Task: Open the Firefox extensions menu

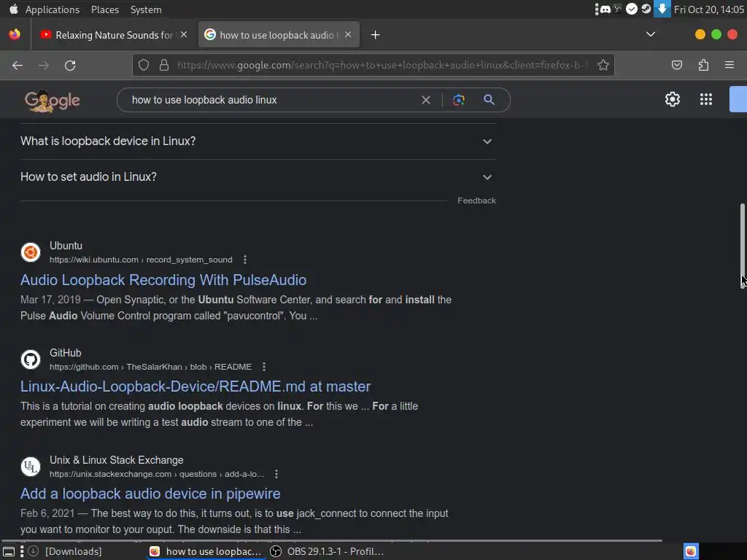Action: 703,65
